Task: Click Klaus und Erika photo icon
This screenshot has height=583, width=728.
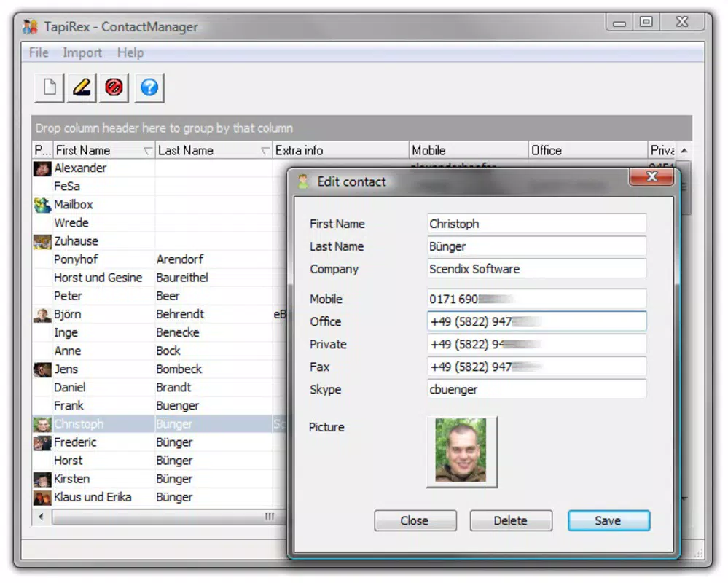Action: (x=42, y=497)
